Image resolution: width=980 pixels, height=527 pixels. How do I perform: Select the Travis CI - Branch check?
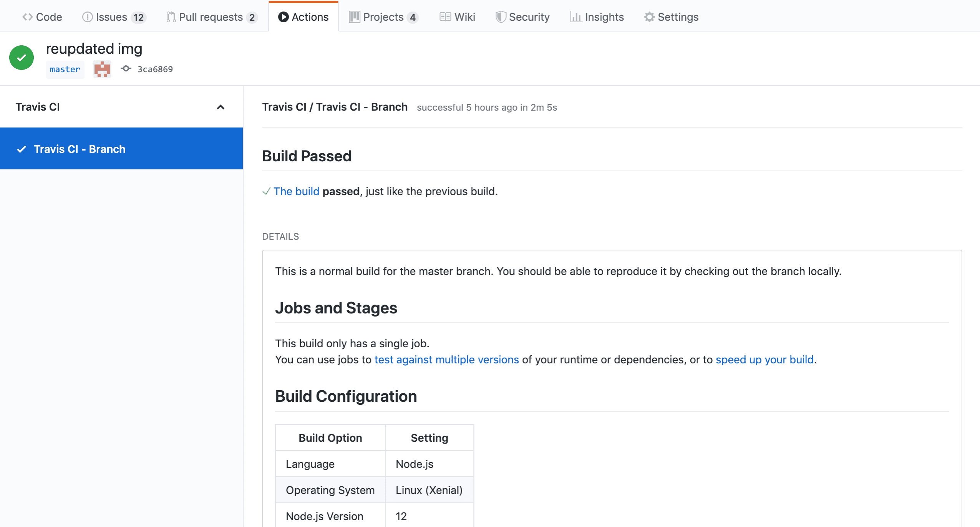point(80,149)
